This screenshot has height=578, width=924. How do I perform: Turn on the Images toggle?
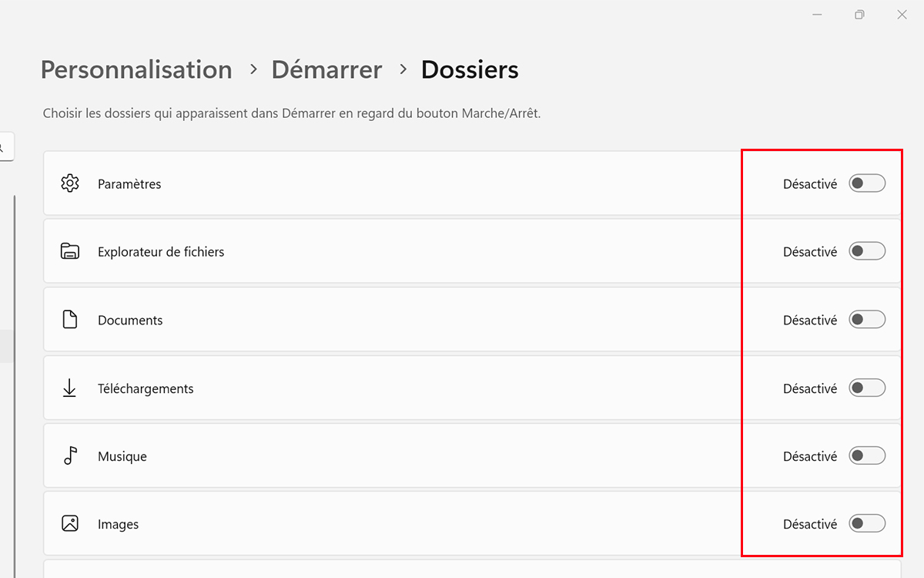click(x=867, y=523)
